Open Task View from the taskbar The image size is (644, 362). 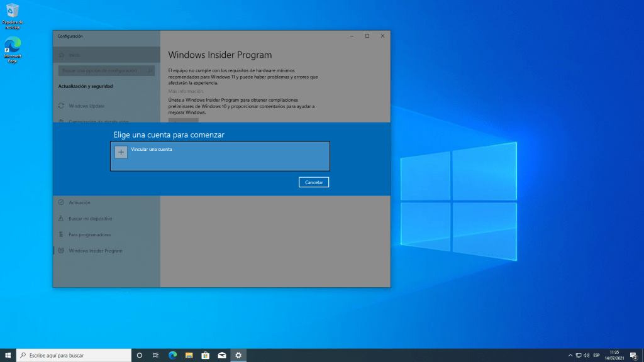[156, 355]
